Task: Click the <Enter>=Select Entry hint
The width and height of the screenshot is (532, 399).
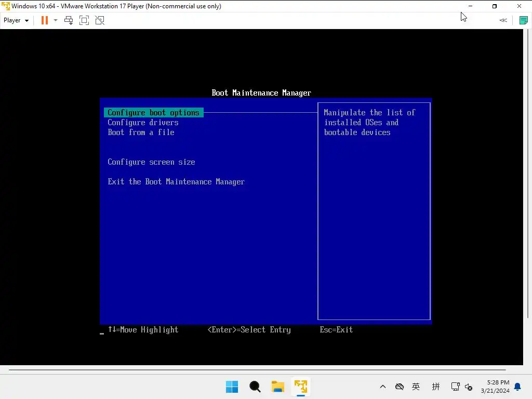Action: (249, 330)
